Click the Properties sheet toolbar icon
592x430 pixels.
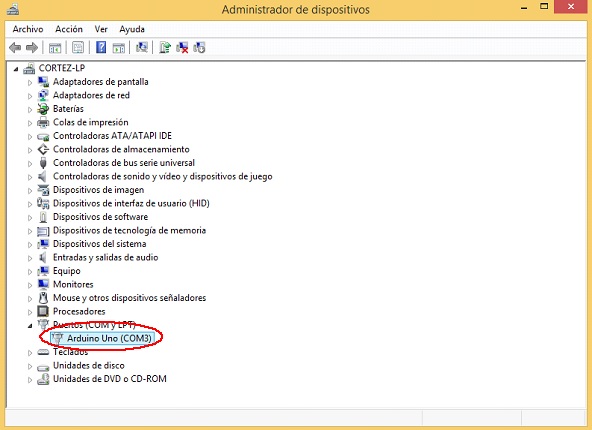coord(78,48)
